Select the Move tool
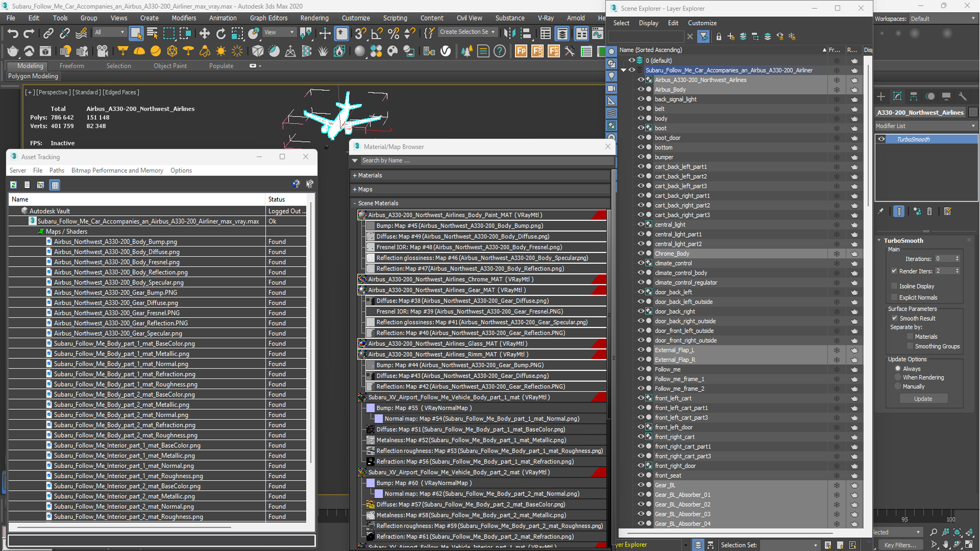Image resolution: width=980 pixels, height=551 pixels. [x=204, y=34]
